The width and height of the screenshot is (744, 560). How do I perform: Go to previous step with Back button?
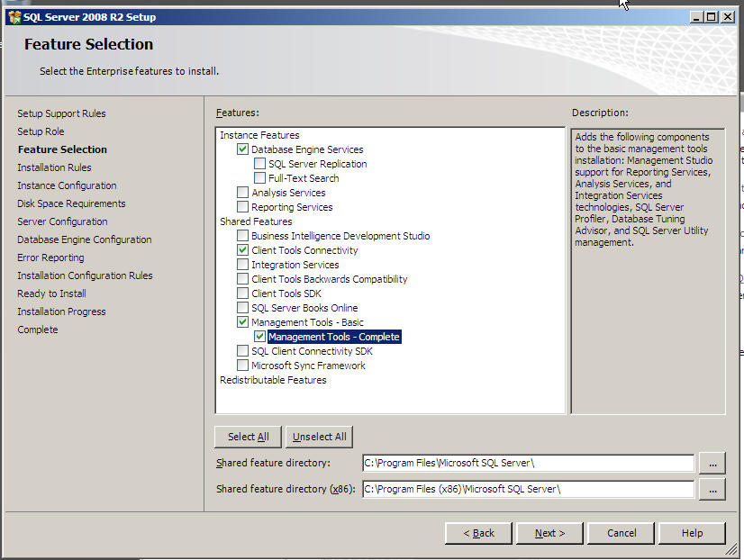479,533
